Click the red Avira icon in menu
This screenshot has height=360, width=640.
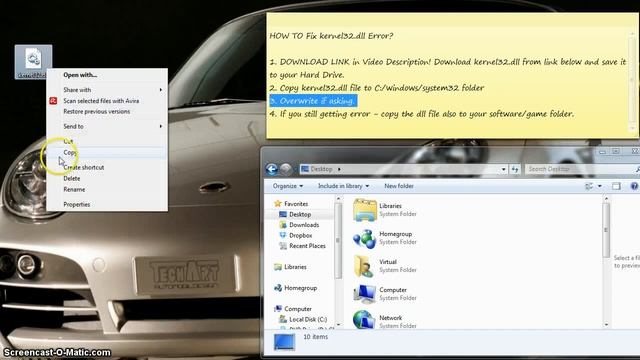tap(53, 101)
